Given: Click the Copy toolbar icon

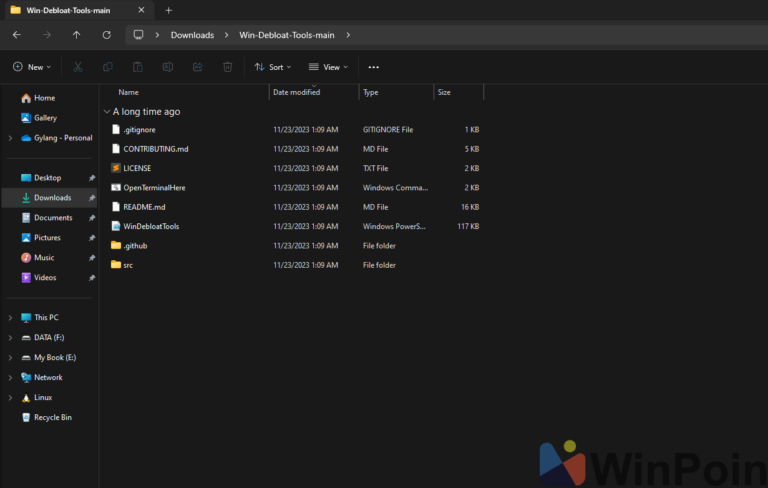Looking at the screenshot, I should point(108,67).
